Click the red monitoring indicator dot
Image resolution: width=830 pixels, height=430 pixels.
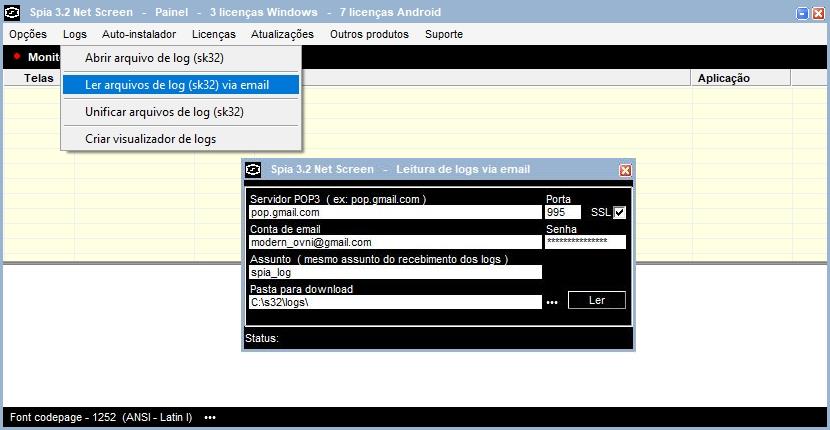tap(17, 56)
